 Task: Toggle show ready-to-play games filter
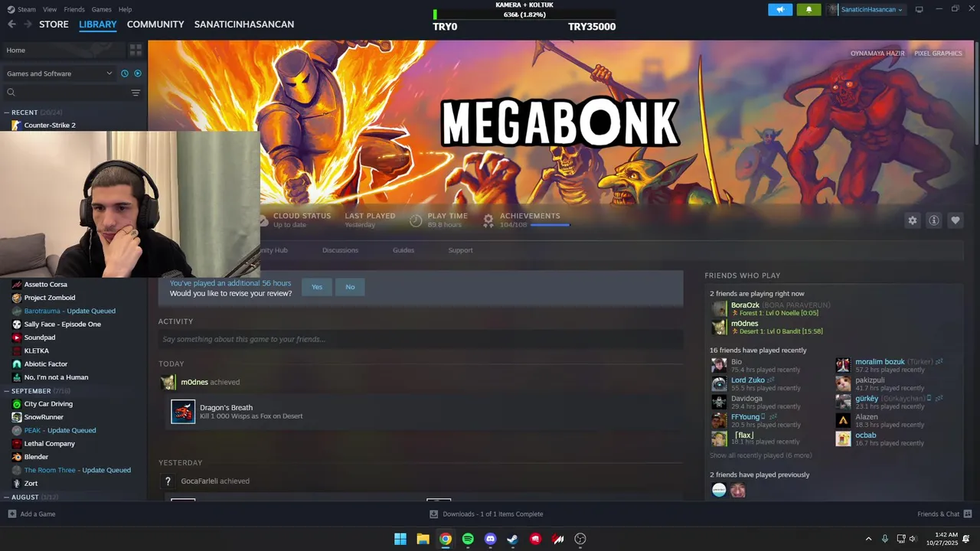[138, 73]
